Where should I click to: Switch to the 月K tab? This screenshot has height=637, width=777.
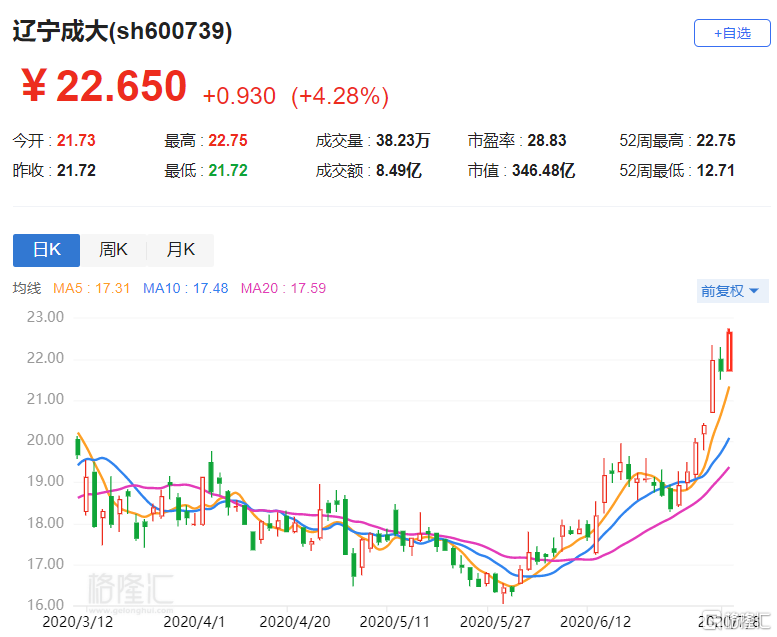[180, 250]
